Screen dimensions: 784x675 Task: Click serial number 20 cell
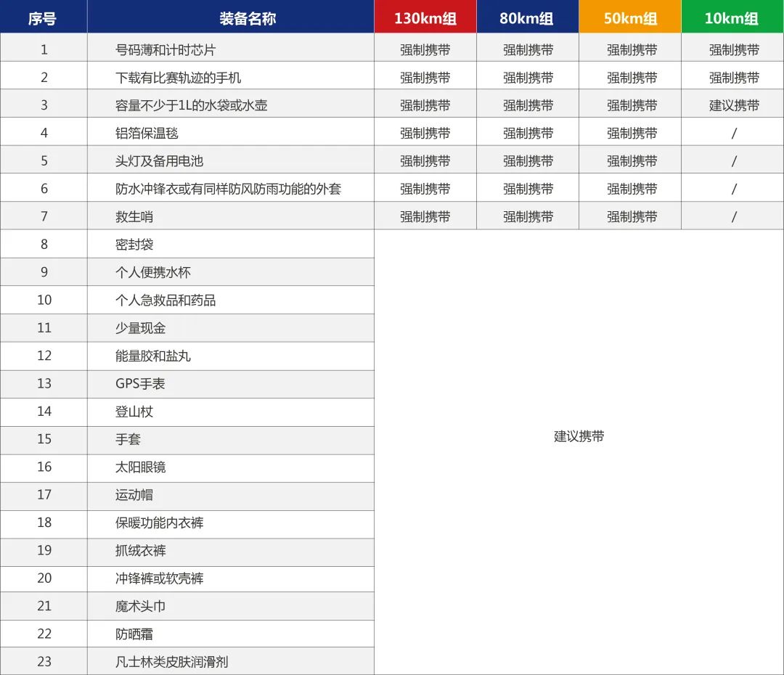44,578
